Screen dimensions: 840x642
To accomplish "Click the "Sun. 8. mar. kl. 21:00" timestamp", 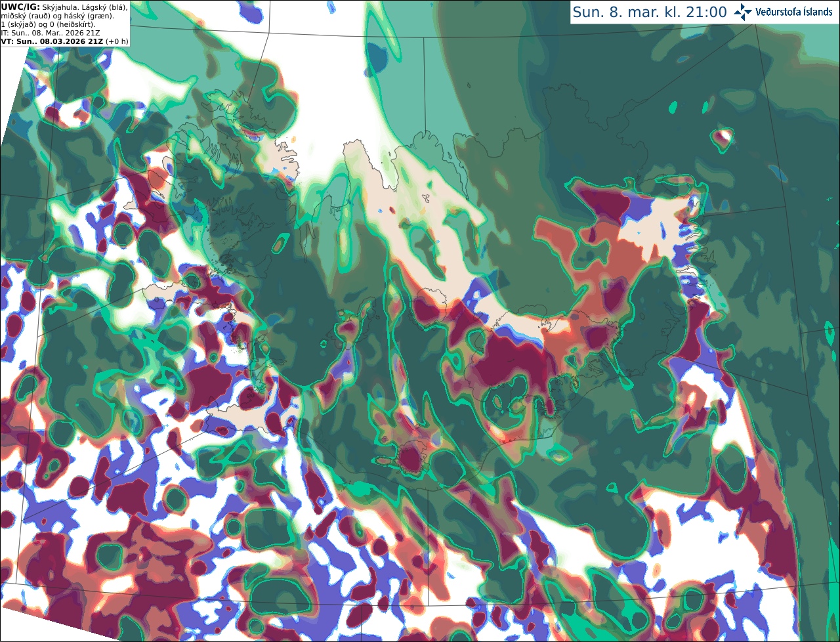I will pos(650,12).
